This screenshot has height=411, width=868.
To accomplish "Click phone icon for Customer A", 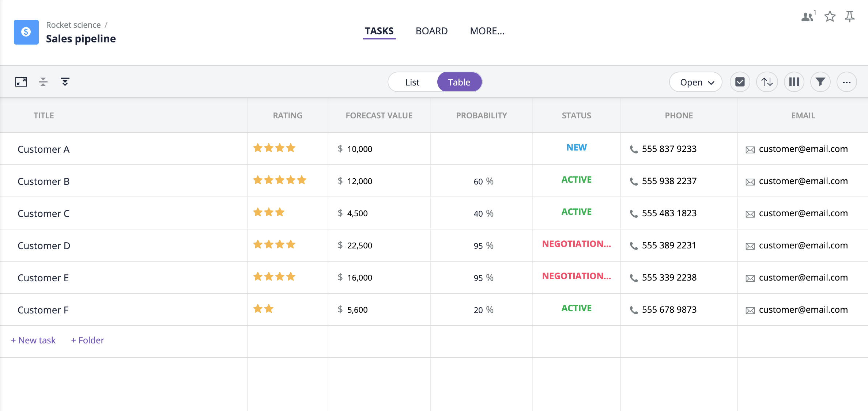I will (634, 149).
